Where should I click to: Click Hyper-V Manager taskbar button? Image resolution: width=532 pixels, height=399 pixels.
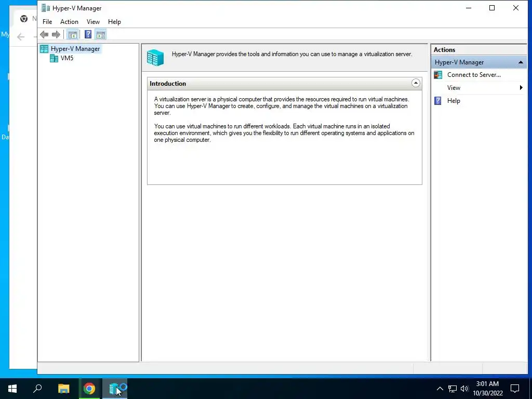[x=115, y=389]
